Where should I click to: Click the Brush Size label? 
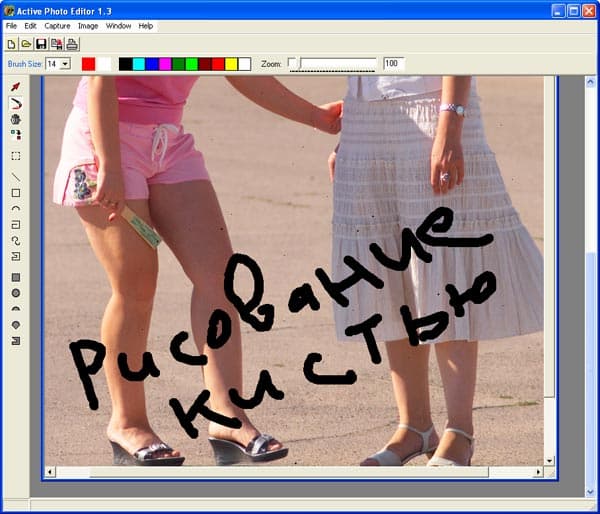[24, 64]
